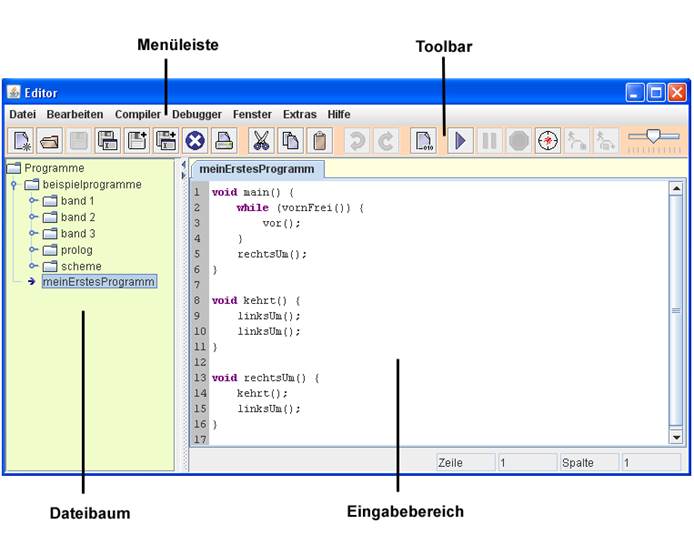Print the program using the printer icon
The height and width of the screenshot is (555, 694).
(224, 141)
